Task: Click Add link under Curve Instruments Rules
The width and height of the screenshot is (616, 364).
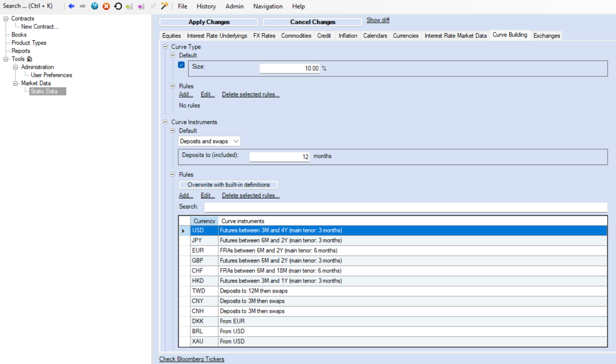Action: tap(186, 195)
